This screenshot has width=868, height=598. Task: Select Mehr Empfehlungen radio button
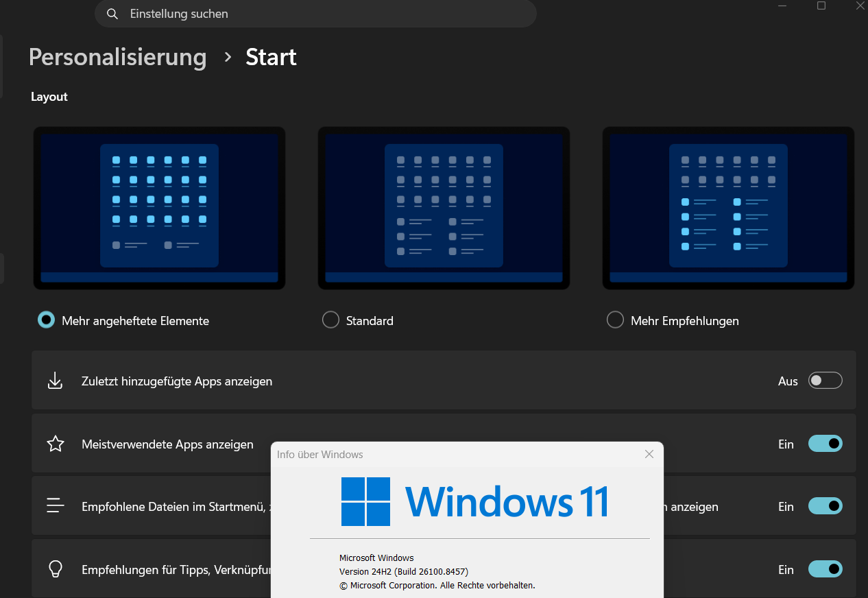(x=615, y=320)
